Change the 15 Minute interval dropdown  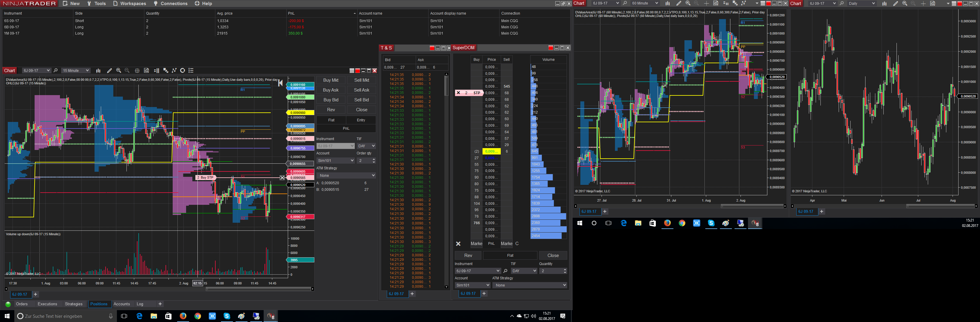click(76, 71)
